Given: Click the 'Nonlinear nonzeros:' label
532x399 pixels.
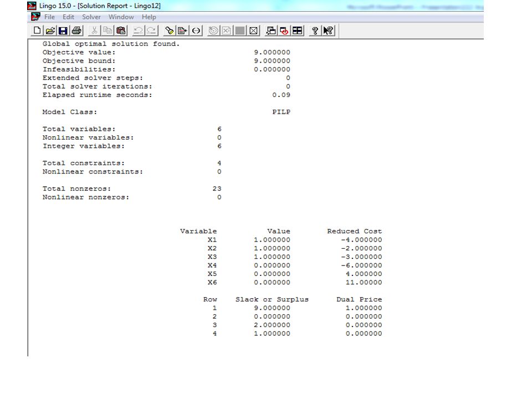Looking at the screenshot, I should 86,197.
